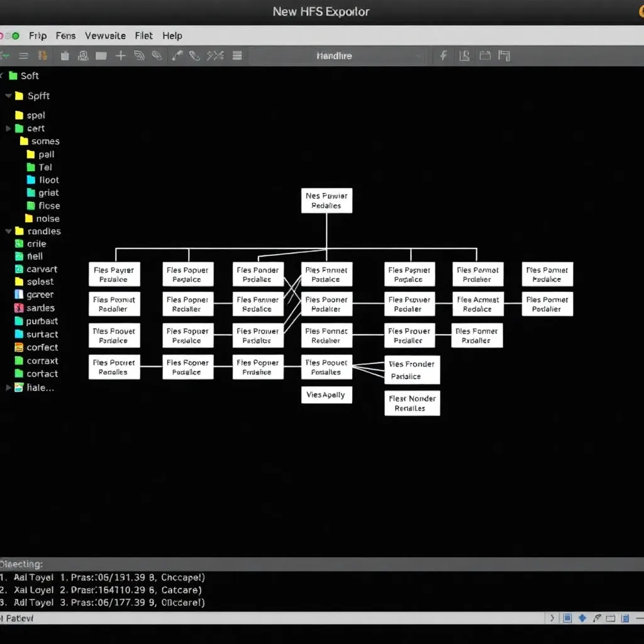The image size is (644, 644).
Task: Expand the cert folder
Action: [9, 128]
